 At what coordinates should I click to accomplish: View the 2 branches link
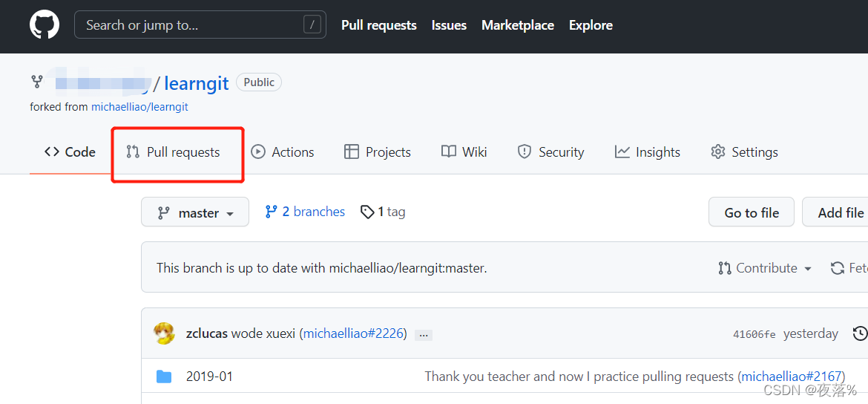point(305,212)
